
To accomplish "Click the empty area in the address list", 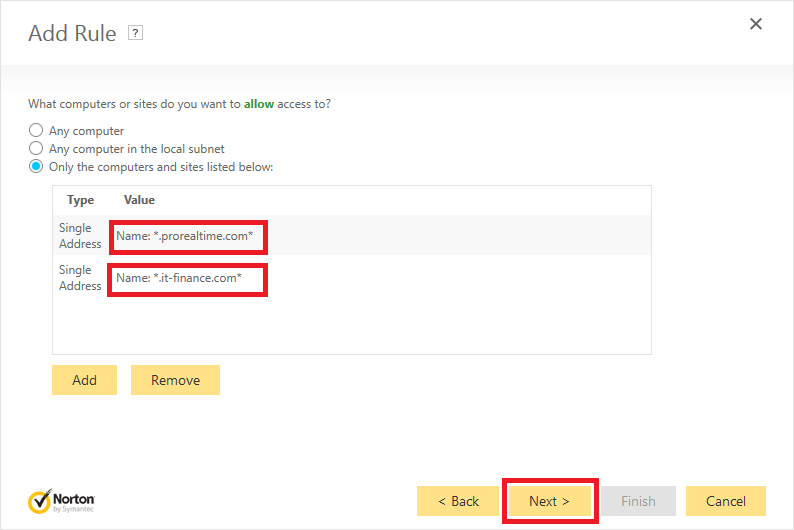I will [x=350, y=325].
